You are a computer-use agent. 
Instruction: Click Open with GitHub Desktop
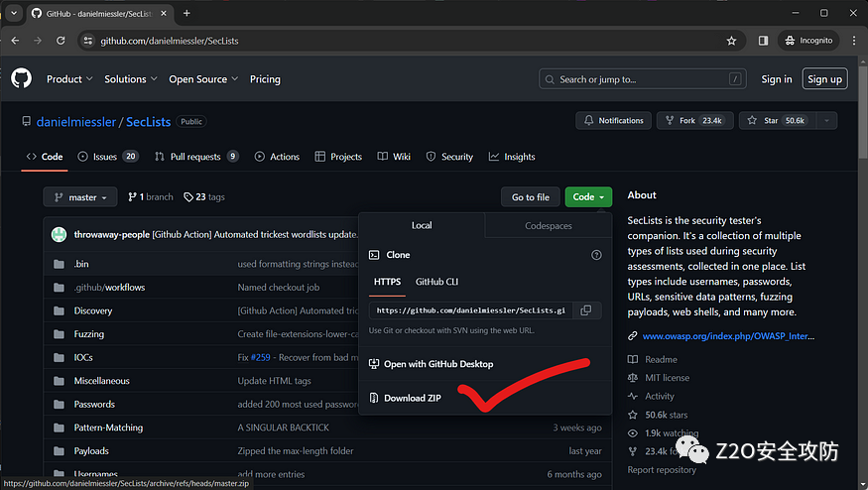point(432,364)
